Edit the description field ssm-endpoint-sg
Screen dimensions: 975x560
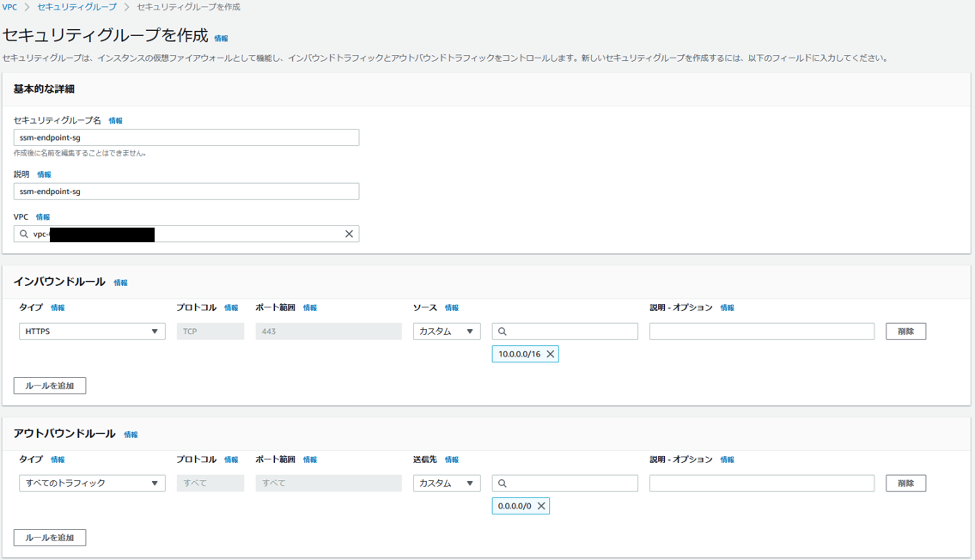186,192
